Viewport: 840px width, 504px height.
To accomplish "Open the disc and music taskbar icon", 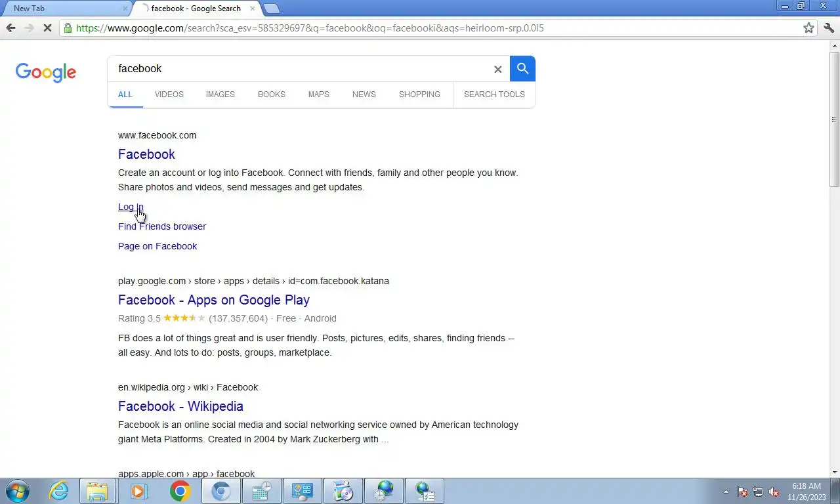I will click(343, 491).
